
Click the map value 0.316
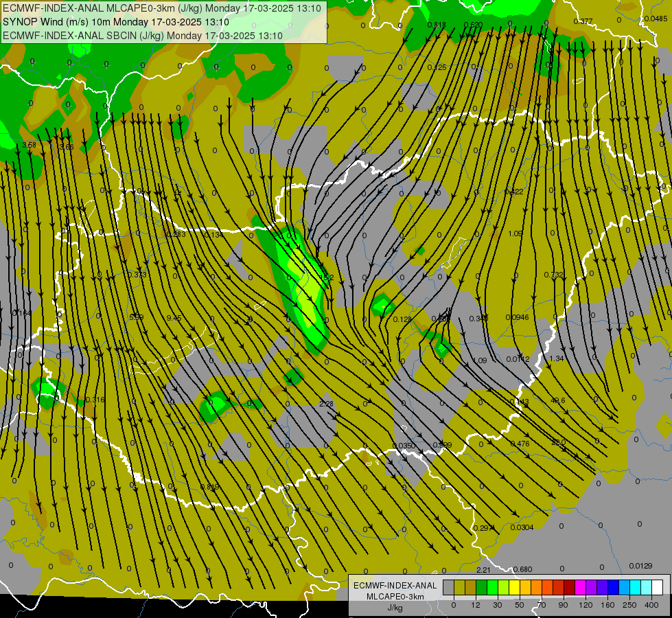coord(95,400)
